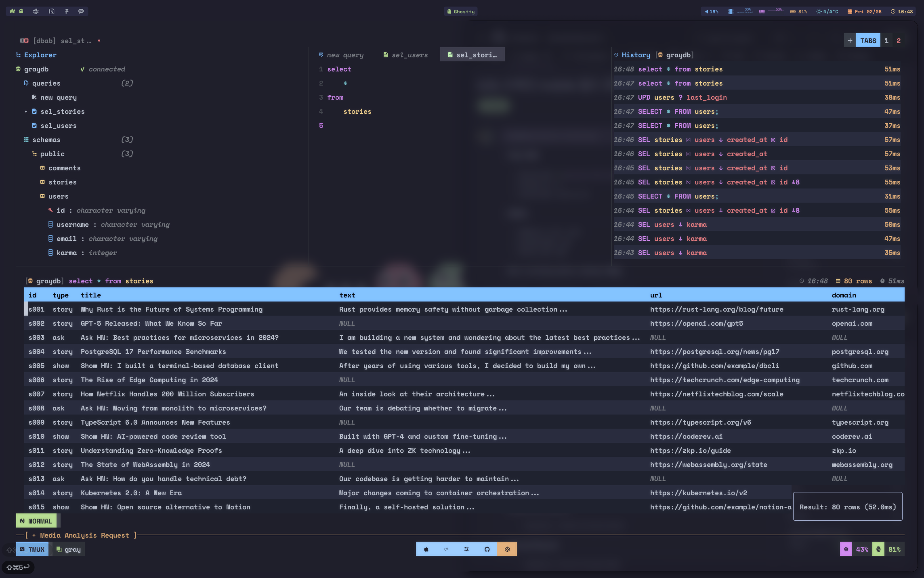Click the code brackets icon in bottom bar

click(446, 549)
